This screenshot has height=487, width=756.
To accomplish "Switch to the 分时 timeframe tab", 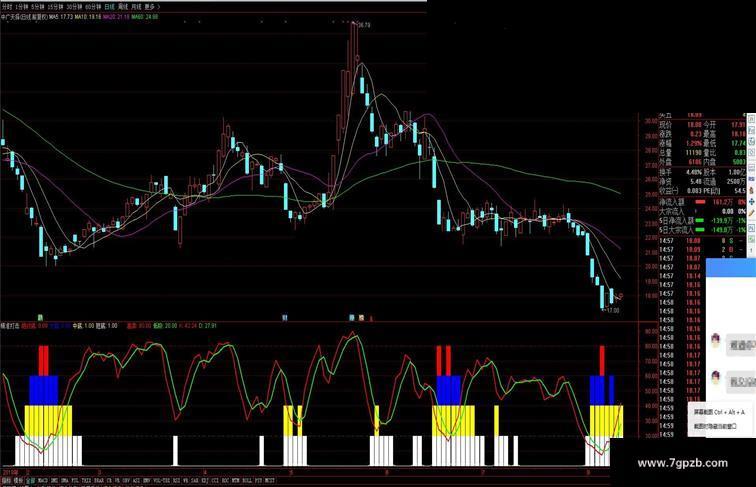I will (7, 7).
